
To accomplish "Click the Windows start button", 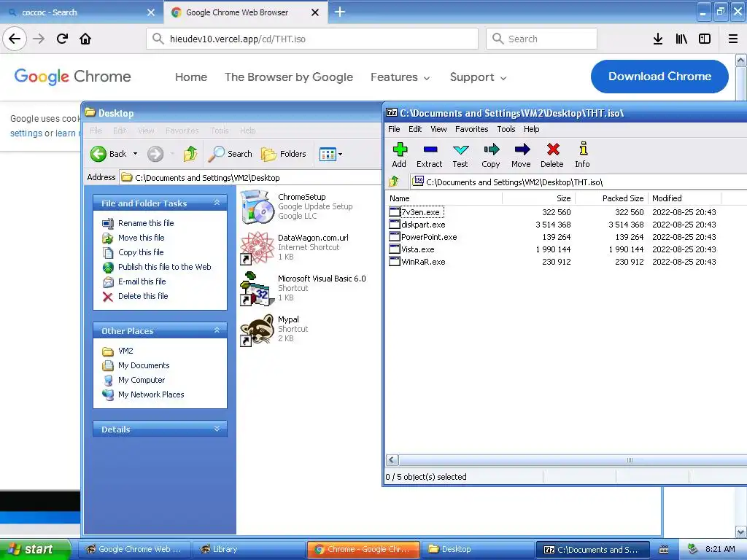I will point(35,549).
